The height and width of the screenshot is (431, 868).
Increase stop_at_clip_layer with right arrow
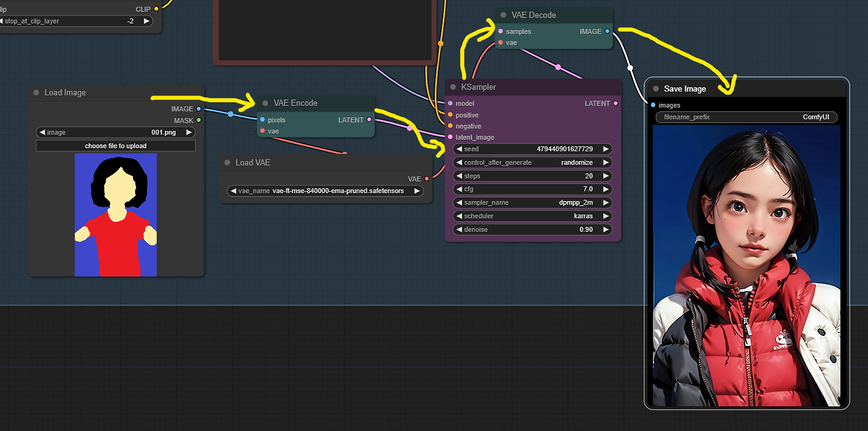coord(146,21)
